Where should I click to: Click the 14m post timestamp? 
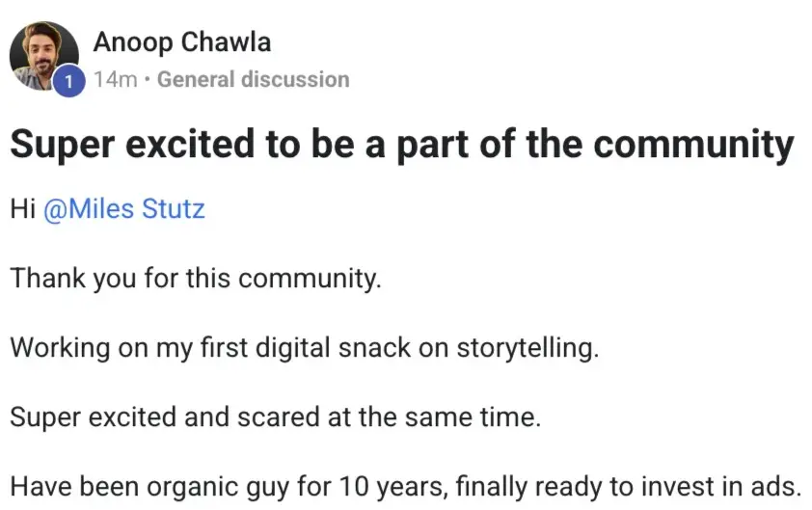(115, 79)
